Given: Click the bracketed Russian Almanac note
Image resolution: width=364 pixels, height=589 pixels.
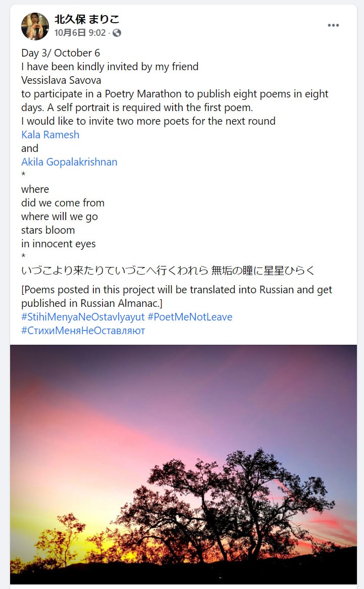Looking at the screenshot, I should click(177, 297).
